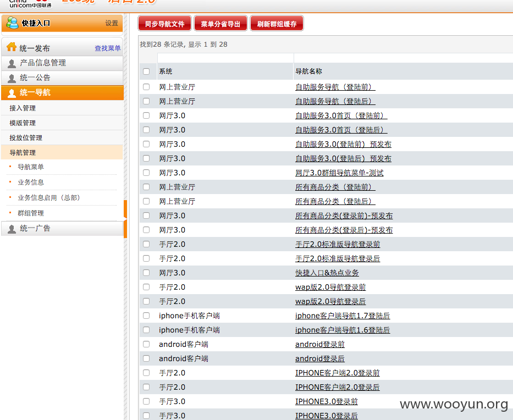
Task: Open android登录后 link
Action: point(320,358)
